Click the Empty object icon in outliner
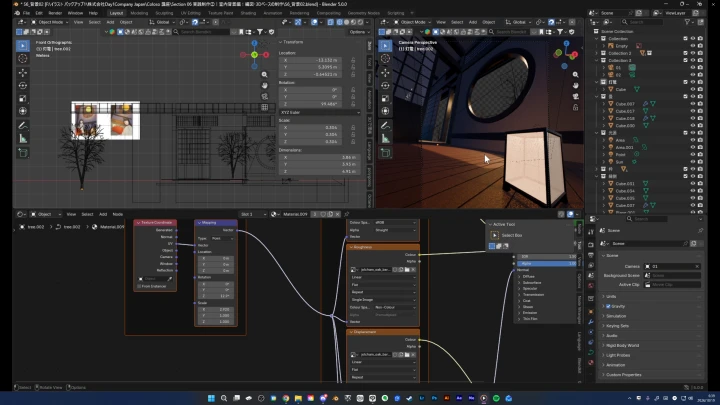The height and width of the screenshot is (405, 720). (611, 46)
